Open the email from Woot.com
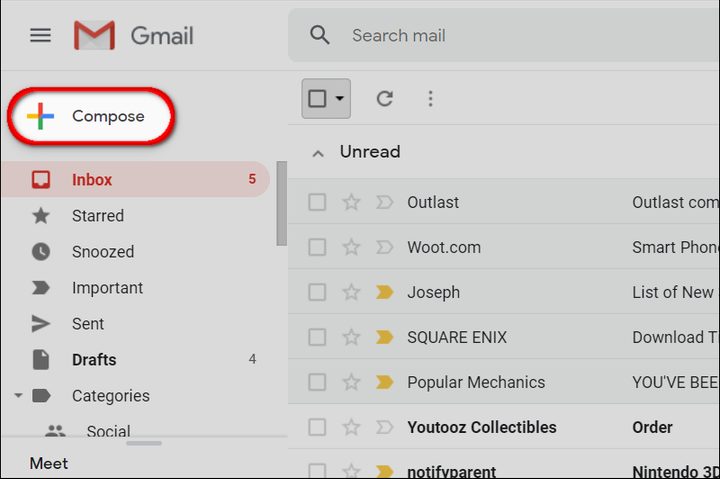 (504, 247)
